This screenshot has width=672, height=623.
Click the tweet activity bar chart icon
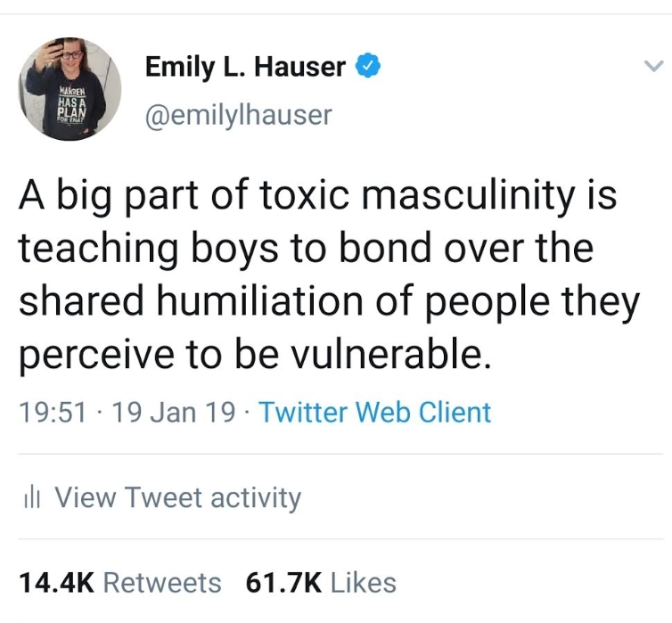(29, 497)
